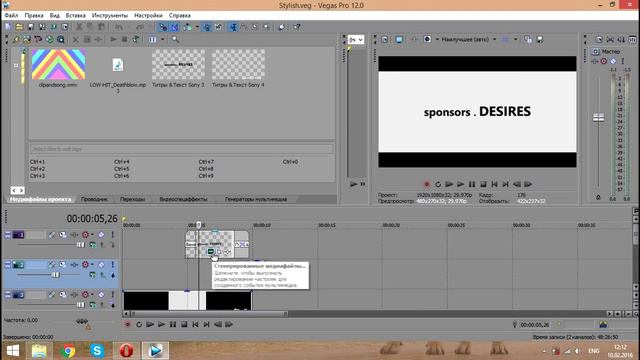This screenshot has height=360, width=640.
Task: Open the Справка menu
Action: tap(180, 16)
